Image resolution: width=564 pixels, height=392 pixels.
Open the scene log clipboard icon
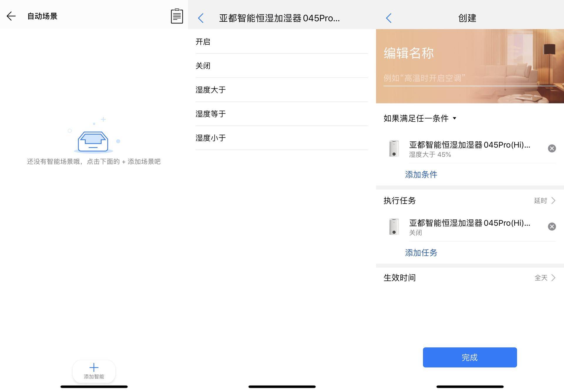coord(176,16)
